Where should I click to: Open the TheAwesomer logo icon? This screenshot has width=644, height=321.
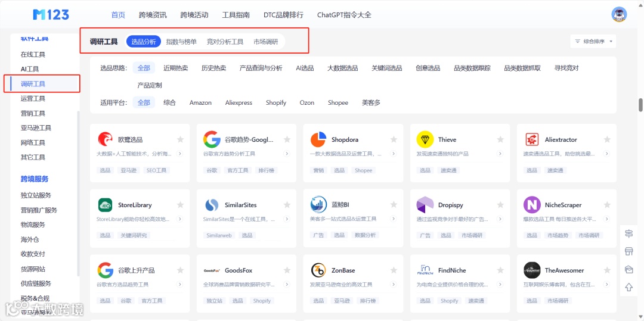click(532, 270)
